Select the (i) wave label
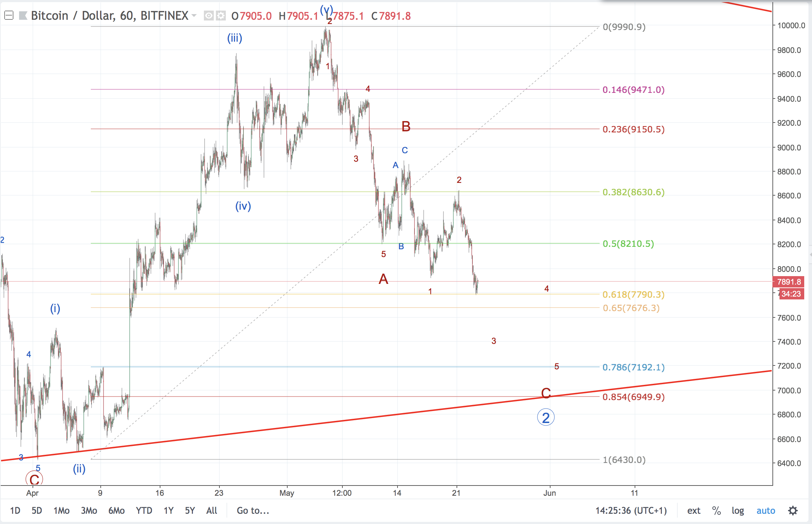 pos(55,309)
